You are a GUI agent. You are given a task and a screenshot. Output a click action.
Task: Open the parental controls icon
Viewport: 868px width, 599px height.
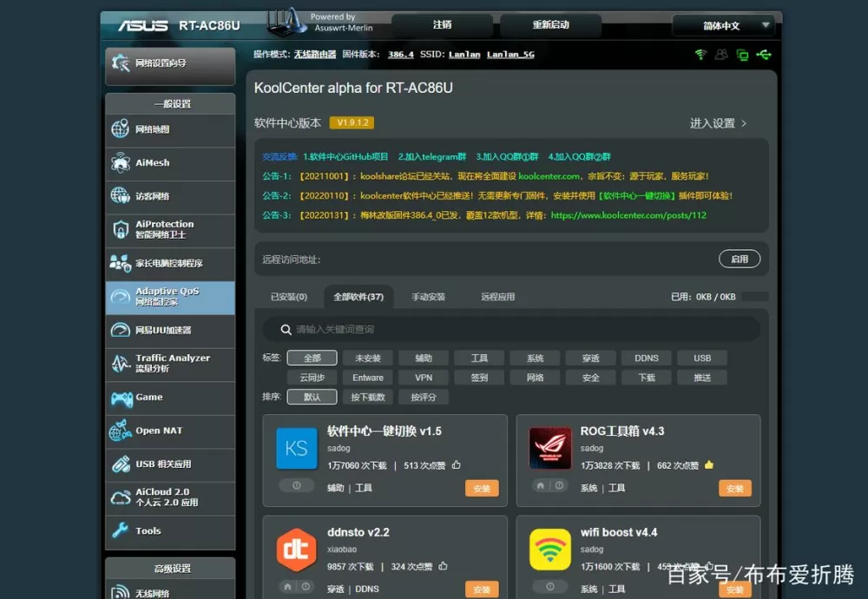pyautogui.click(x=120, y=263)
